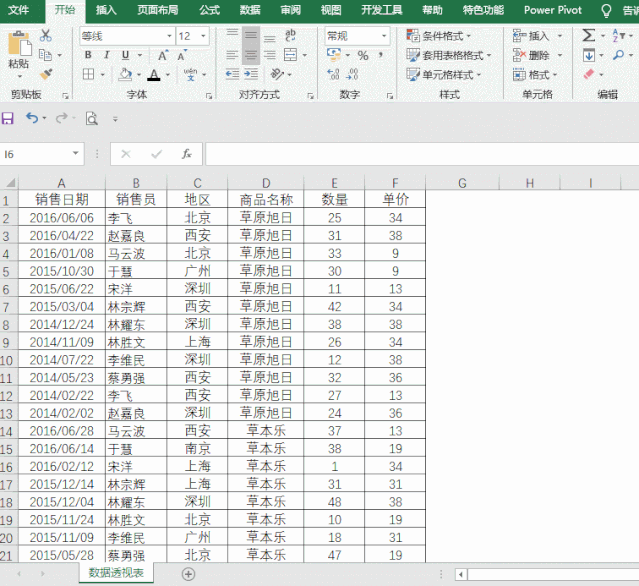Toggle middle vertical alignment
The image size is (639, 586).
pyautogui.click(x=251, y=35)
